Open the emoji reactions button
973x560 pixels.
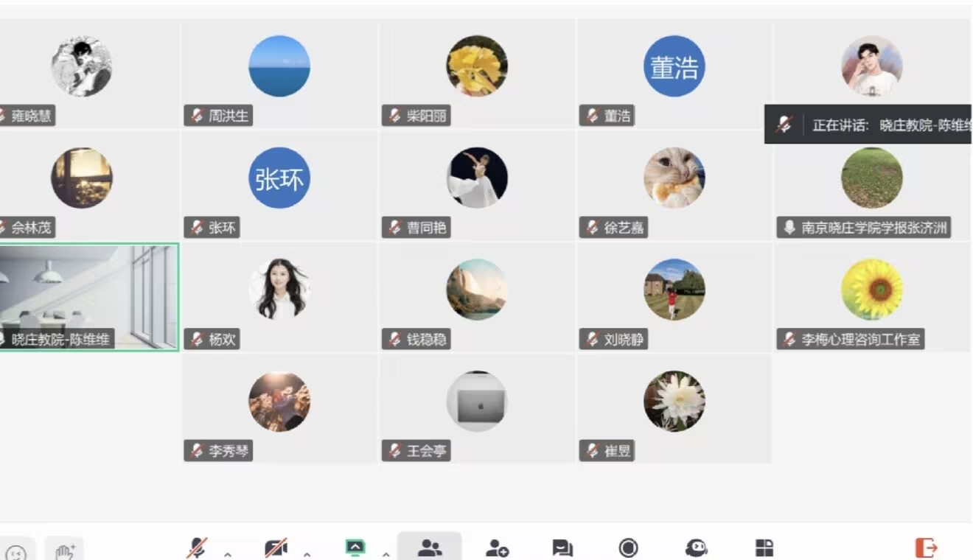pos(15,550)
